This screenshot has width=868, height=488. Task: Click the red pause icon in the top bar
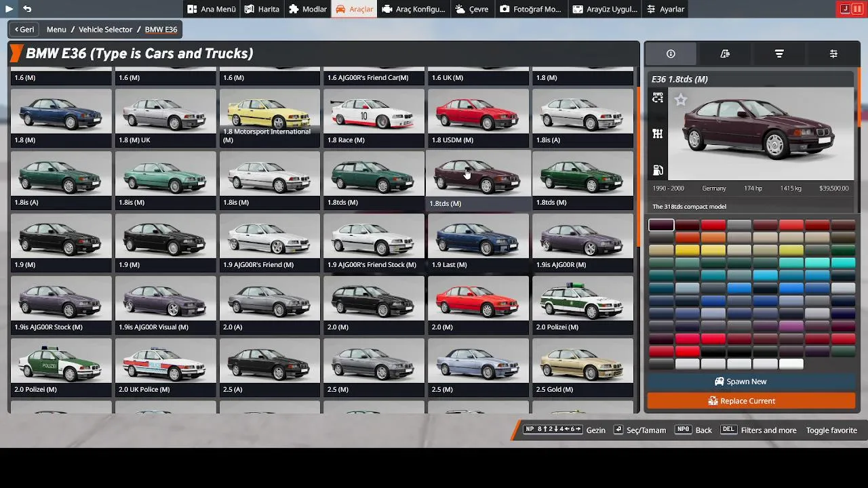tap(857, 9)
